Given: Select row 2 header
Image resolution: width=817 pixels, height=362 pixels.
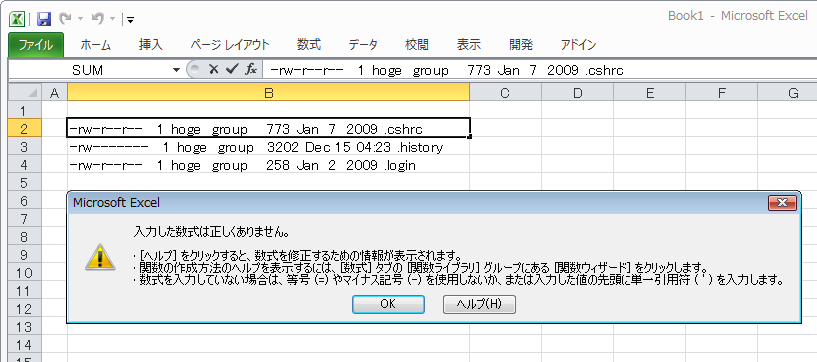Looking at the screenshot, I should (25, 128).
